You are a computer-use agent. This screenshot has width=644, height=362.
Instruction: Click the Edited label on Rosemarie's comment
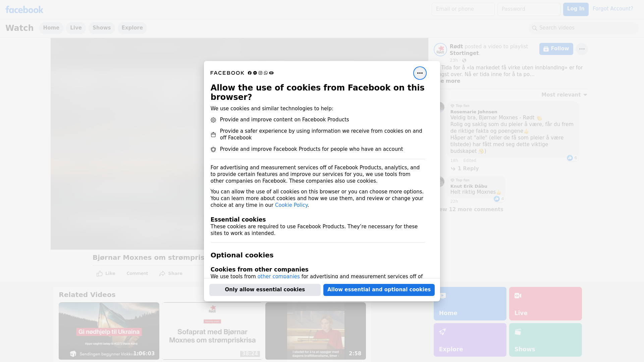pos(470,161)
